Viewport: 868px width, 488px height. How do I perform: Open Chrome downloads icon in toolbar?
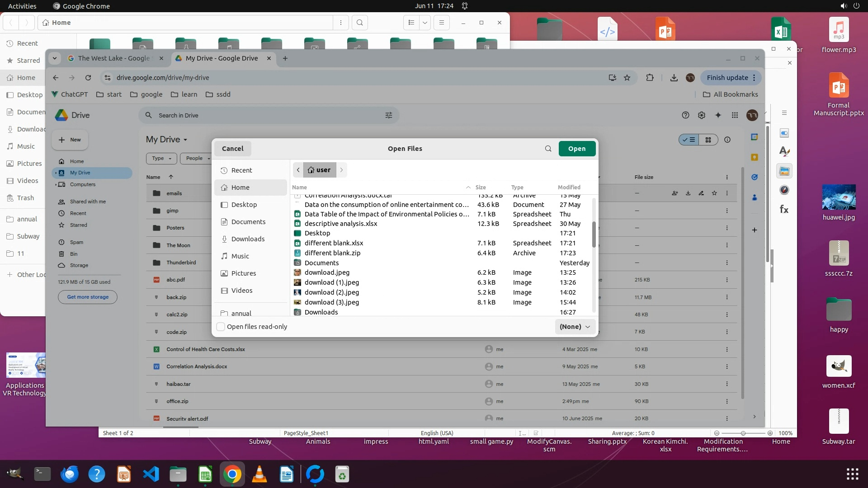pyautogui.click(x=674, y=78)
